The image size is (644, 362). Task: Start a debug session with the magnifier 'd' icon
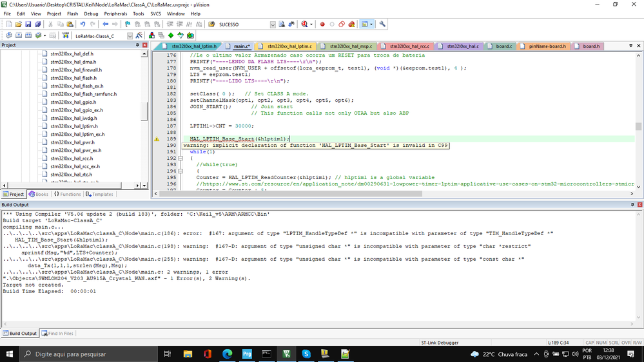point(304,24)
